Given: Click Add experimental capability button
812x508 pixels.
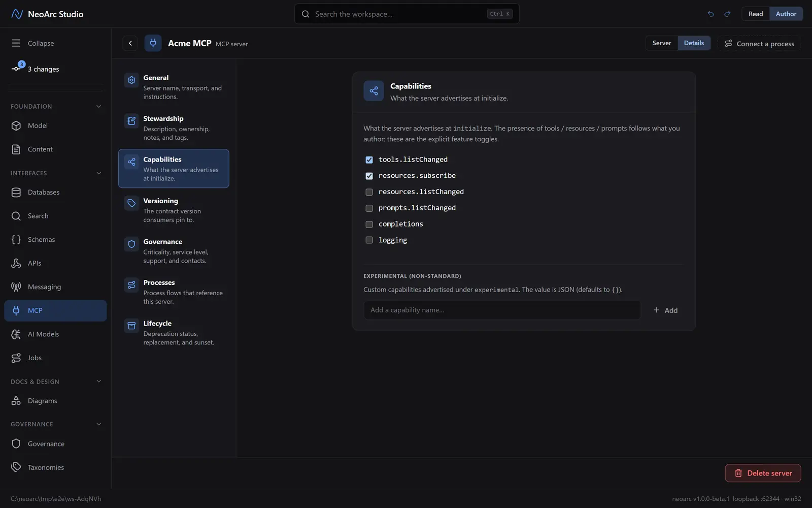Looking at the screenshot, I should click(665, 310).
